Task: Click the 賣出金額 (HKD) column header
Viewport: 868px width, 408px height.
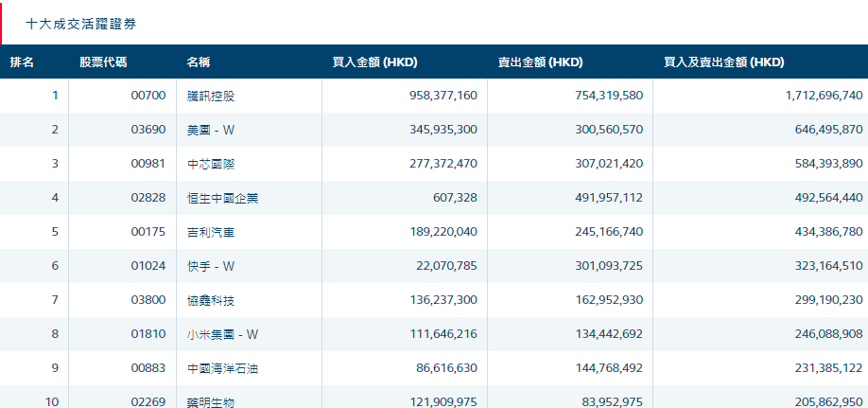Action: coord(540,62)
